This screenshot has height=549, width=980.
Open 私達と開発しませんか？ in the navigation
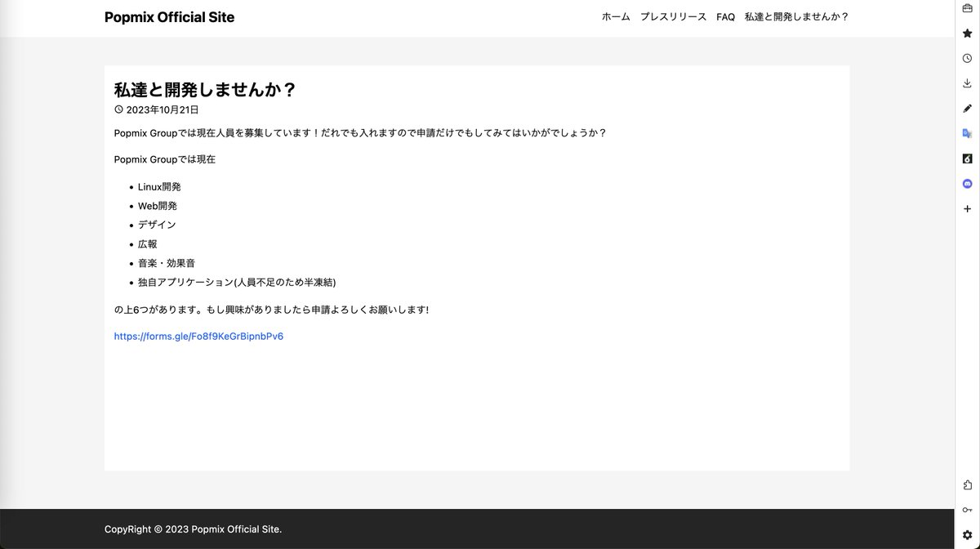pos(797,17)
